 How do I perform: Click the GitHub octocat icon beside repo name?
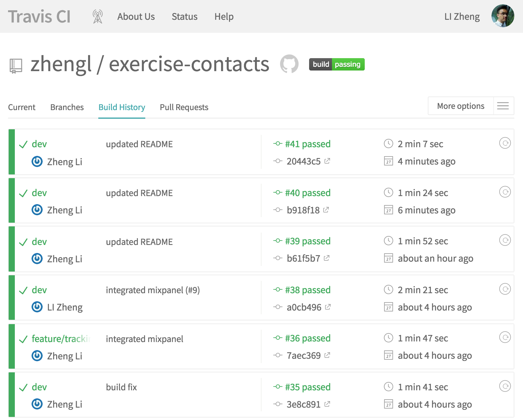289,64
